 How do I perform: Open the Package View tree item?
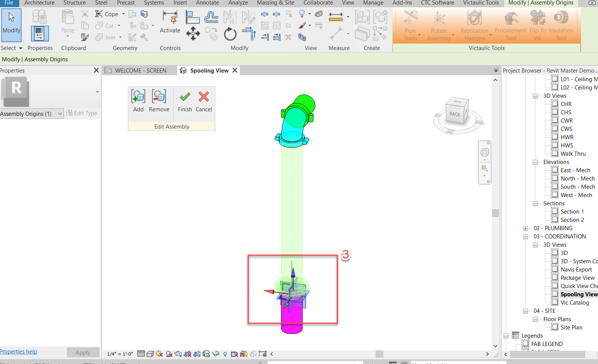pos(577,278)
